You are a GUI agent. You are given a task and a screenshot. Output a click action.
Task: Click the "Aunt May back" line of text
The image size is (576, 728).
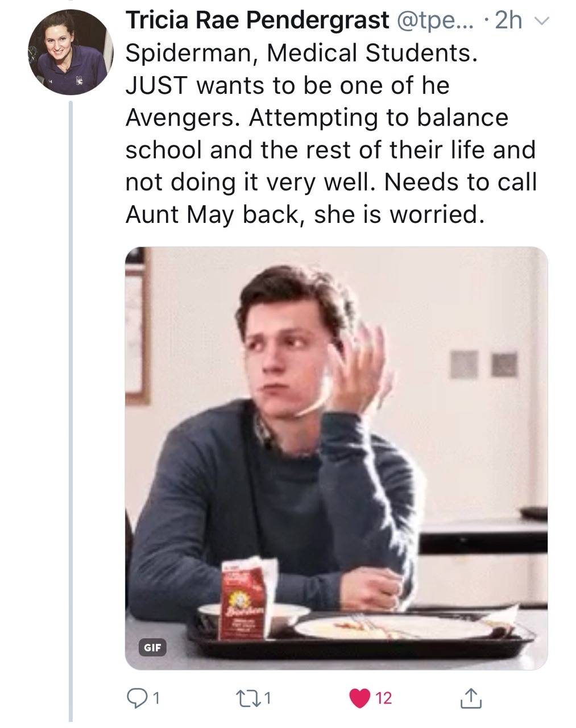[304, 215]
